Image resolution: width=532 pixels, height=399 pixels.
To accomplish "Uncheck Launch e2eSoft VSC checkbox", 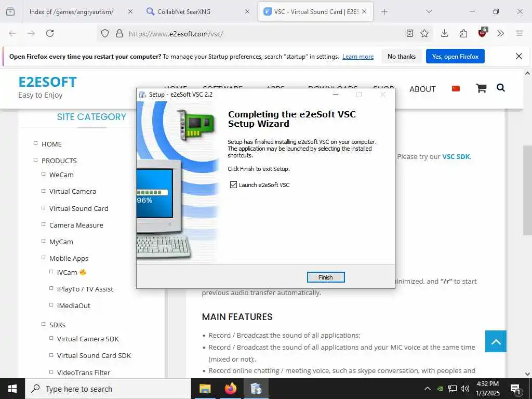I will pos(233,185).
